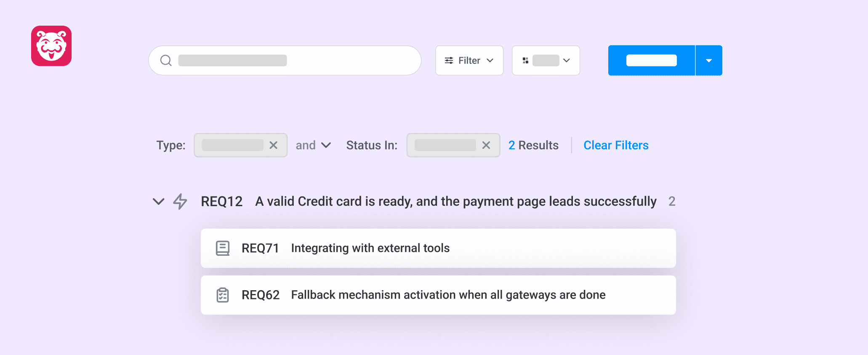
Task: Click the filter sliders icon
Action: point(449,61)
